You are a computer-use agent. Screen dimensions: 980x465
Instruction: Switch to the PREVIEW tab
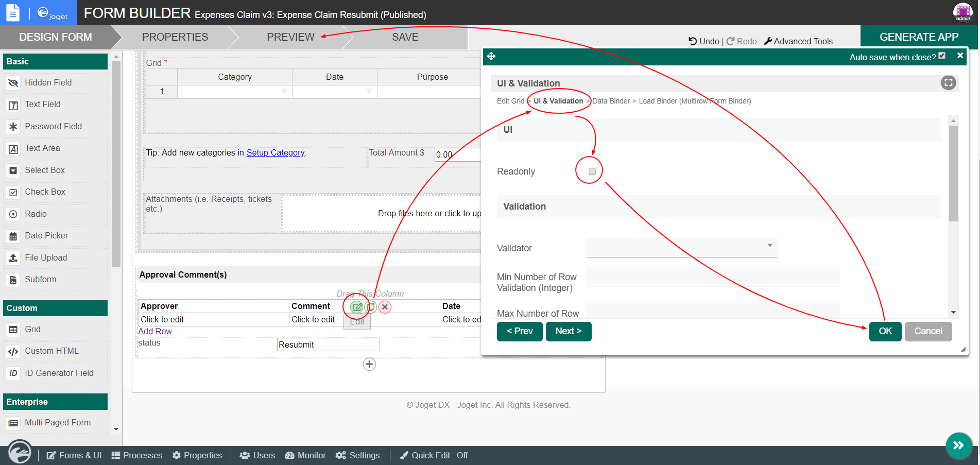point(290,37)
